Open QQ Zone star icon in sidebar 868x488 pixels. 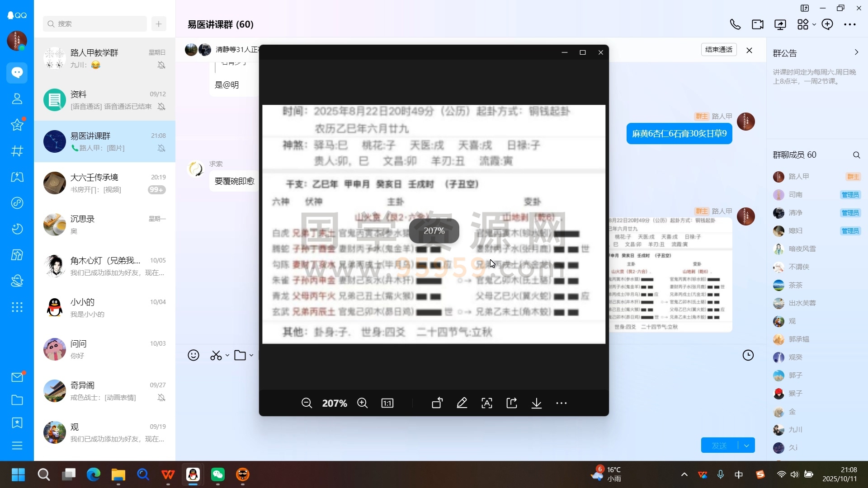coord(17,125)
